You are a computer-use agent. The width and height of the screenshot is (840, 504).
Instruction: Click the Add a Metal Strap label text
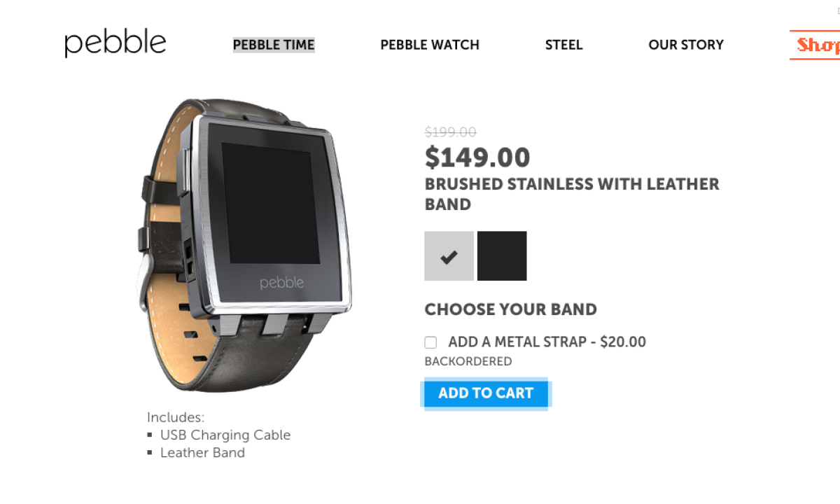coord(547,342)
